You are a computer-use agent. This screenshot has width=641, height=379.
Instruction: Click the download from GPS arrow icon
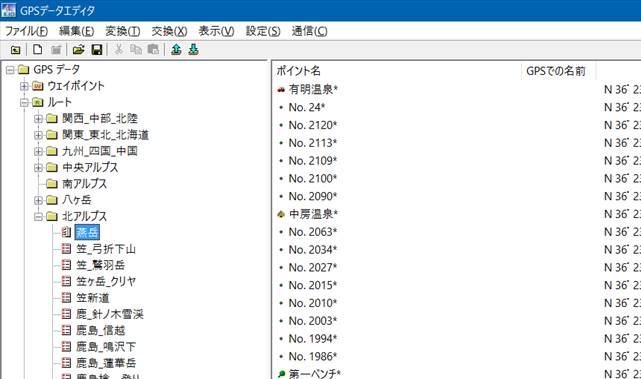pos(193,49)
